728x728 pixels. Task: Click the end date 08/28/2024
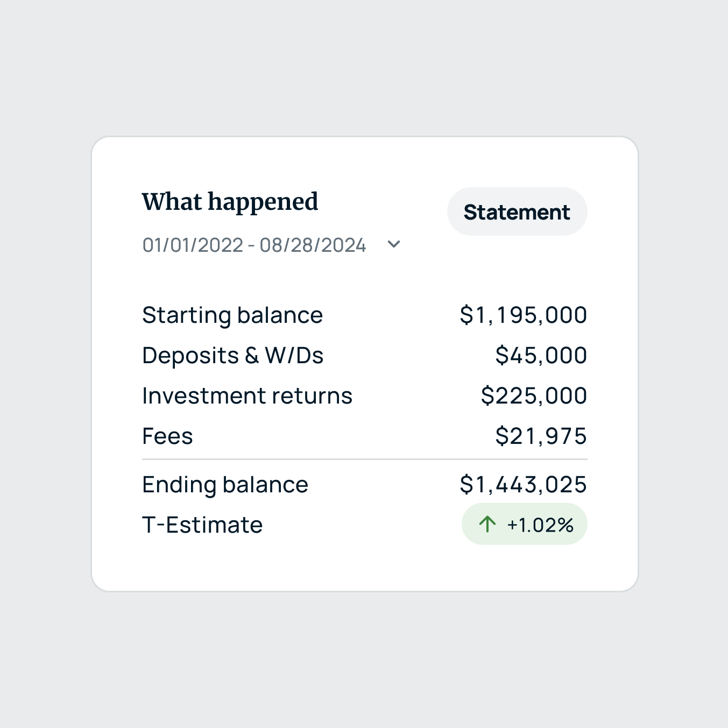[x=313, y=245]
